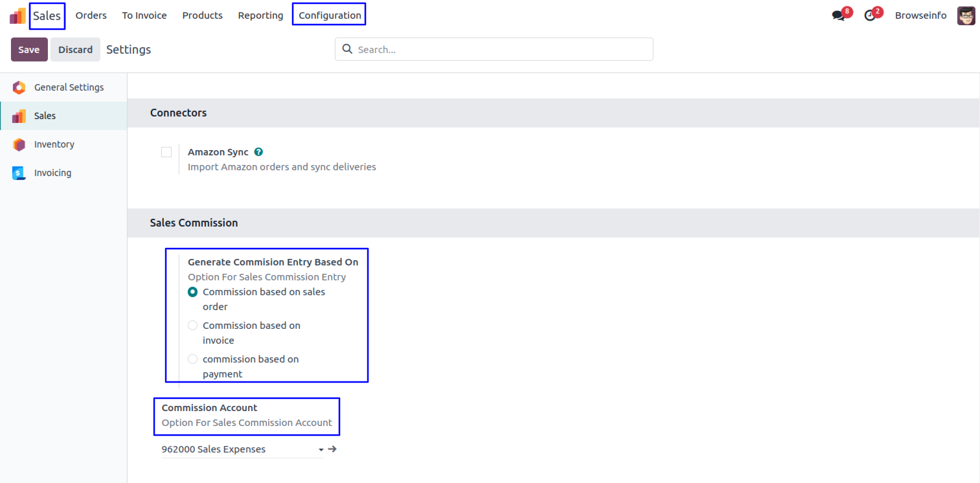Expand the Commission Account dropdown
Screen dimensions: 980x483
click(x=321, y=449)
